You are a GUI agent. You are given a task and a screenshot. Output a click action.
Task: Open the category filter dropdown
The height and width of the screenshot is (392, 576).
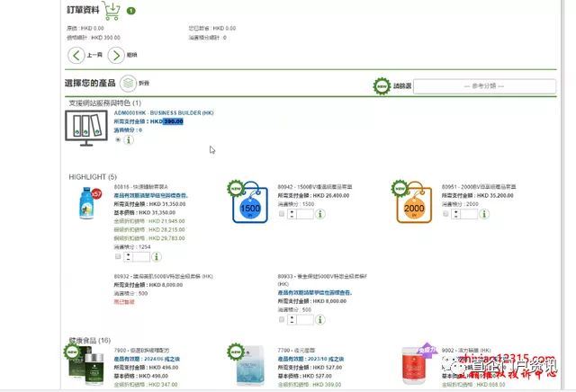(484, 86)
